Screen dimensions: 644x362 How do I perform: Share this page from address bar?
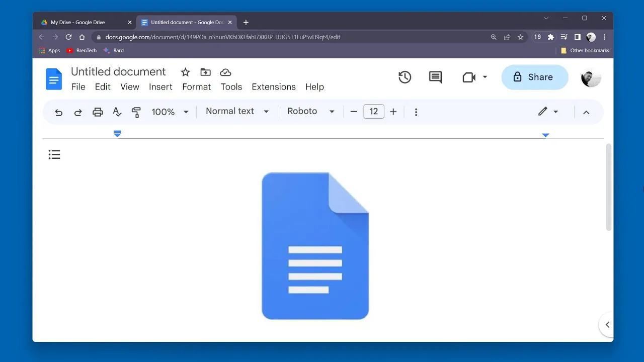[x=507, y=37]
